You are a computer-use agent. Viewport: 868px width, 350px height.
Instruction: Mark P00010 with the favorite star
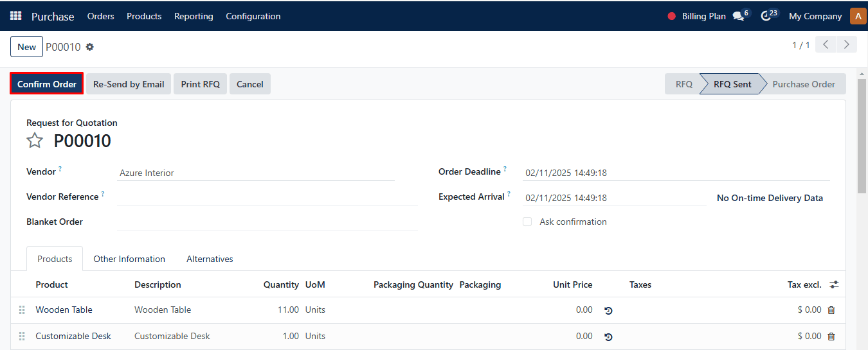click(x=35, y=141)
